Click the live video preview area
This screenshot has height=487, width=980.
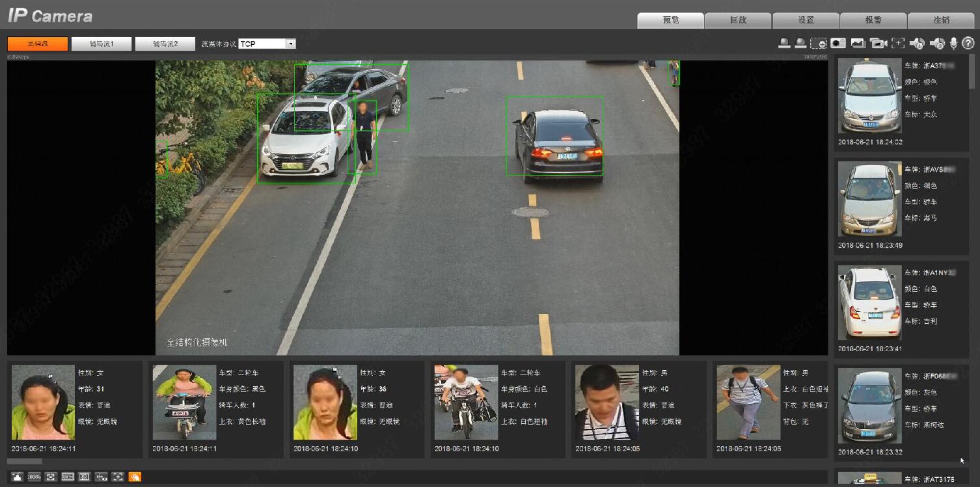pos(417,208)
